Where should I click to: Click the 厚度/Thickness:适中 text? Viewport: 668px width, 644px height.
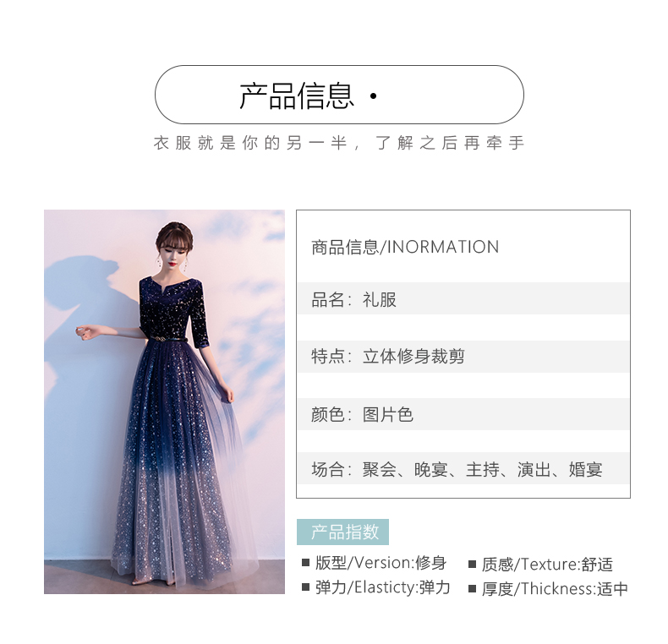click(555, 589)
